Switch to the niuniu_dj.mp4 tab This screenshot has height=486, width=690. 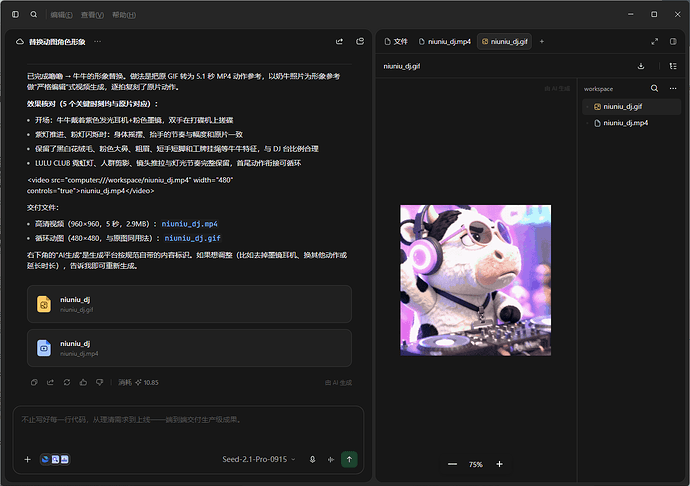pyautogui.click(x=444, y=41)
